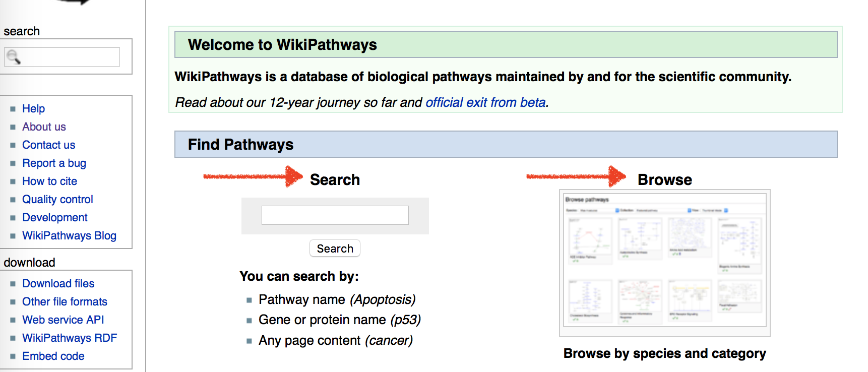Open the Browse pathways thumbnail image
The width and height of the screenshot is (868, 372).
[x=664, y=262]
